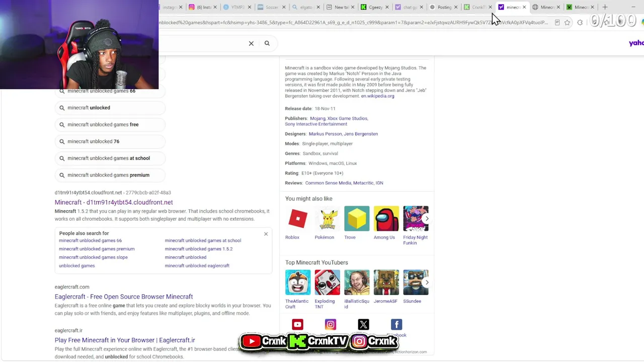
Task: Open the Pokémon thumbnail
Action: point(328,219)
